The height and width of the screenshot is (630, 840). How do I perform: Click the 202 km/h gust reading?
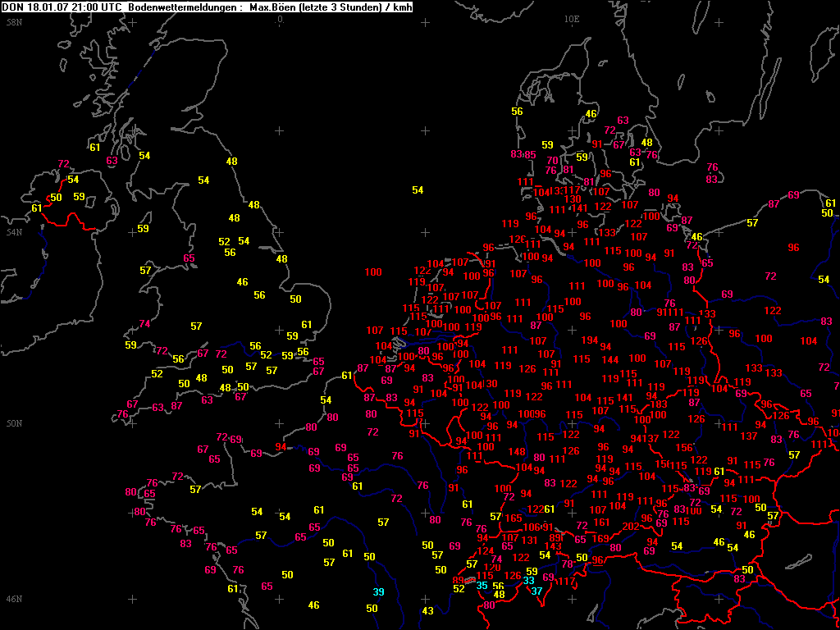tap(632, 527)
